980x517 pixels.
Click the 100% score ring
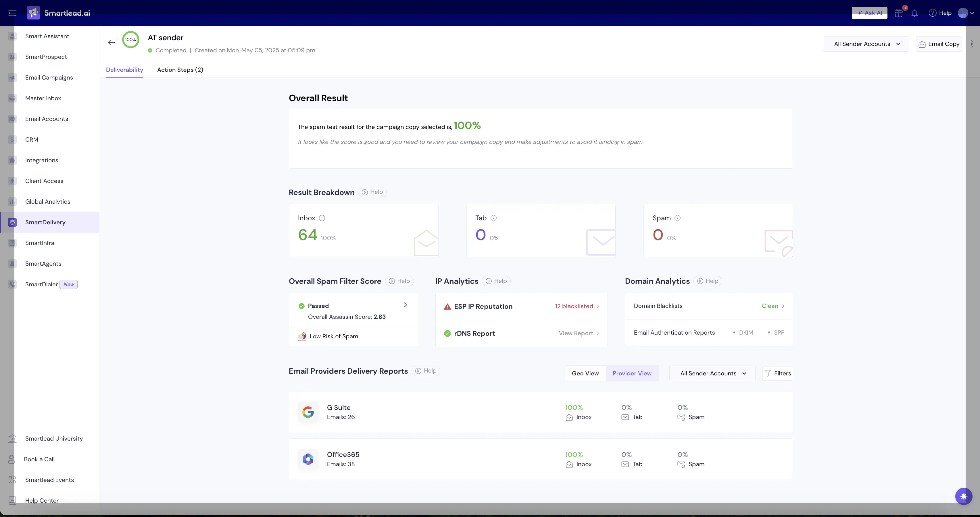pyautogui.click(x=130, y=40)
